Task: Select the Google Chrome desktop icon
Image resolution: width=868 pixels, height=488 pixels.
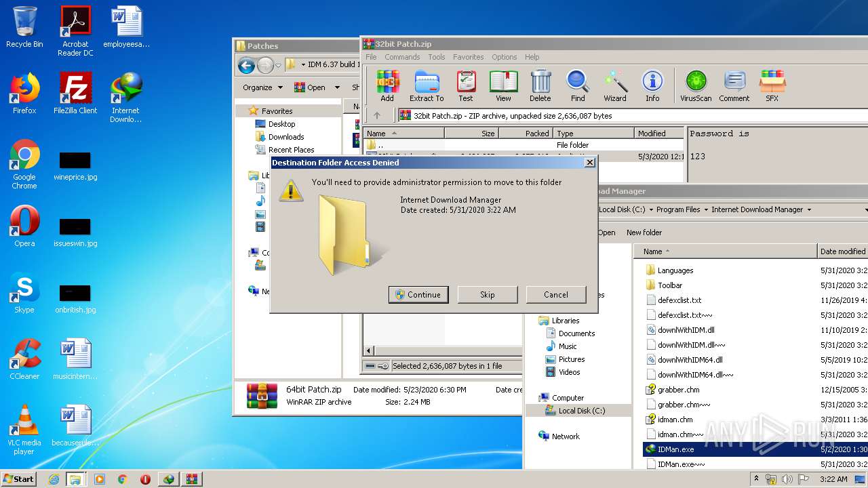Action: click(24, 164)
